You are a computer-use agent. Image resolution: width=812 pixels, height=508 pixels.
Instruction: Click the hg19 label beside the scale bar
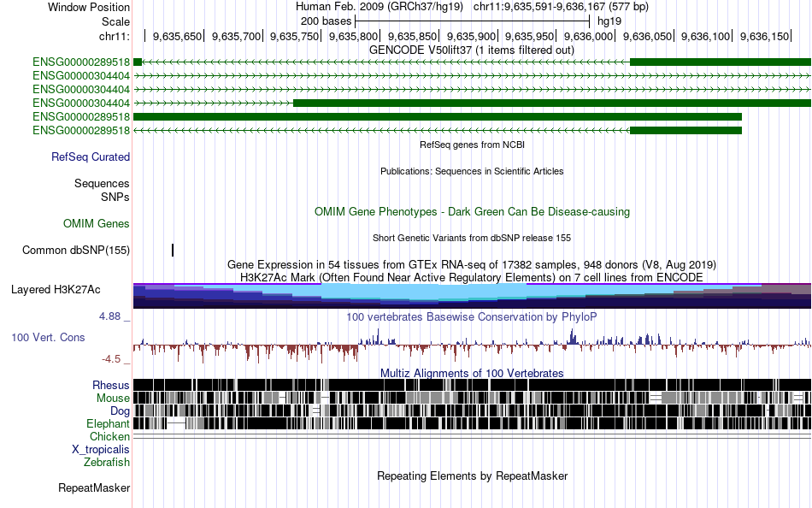click(x=609, y=21)
